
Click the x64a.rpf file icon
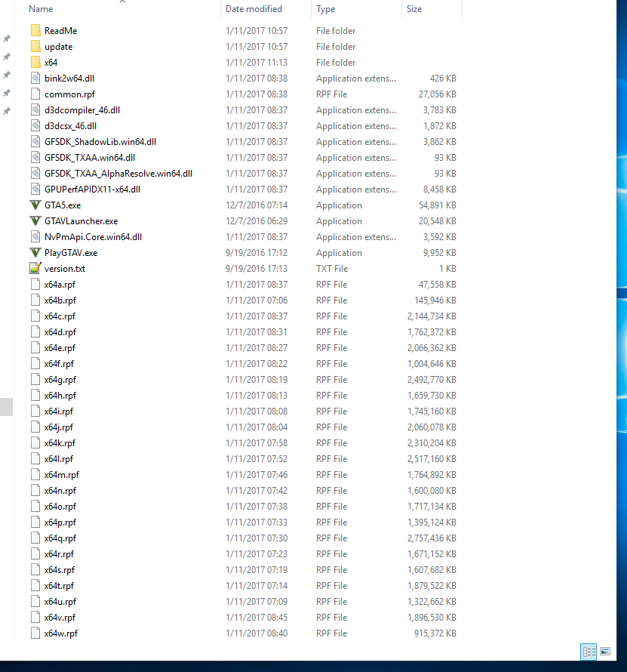tap(35, 285)
